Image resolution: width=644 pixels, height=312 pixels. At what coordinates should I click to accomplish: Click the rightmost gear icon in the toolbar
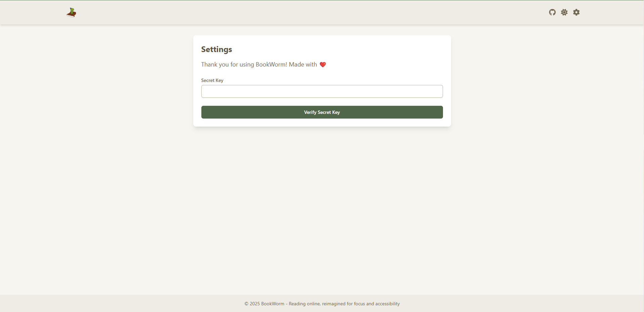click(576, 12)
